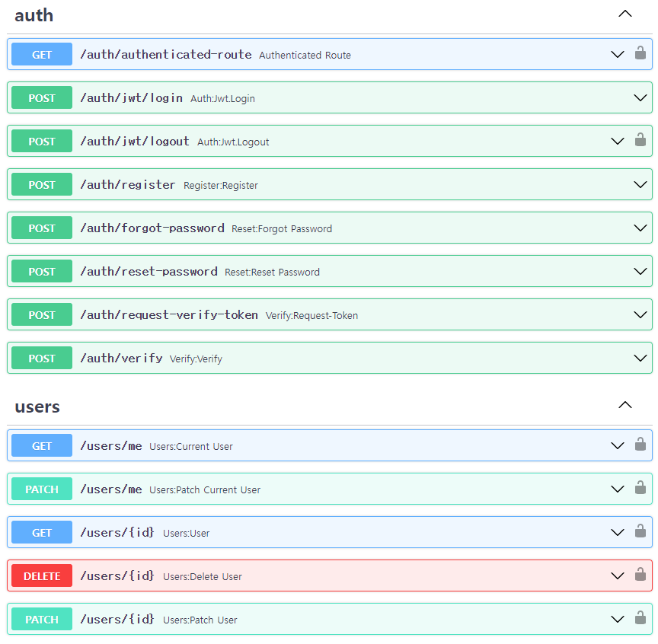Click the GET badge for /auth/authenticated-route
658x644 pixels.
click(42, 54)
